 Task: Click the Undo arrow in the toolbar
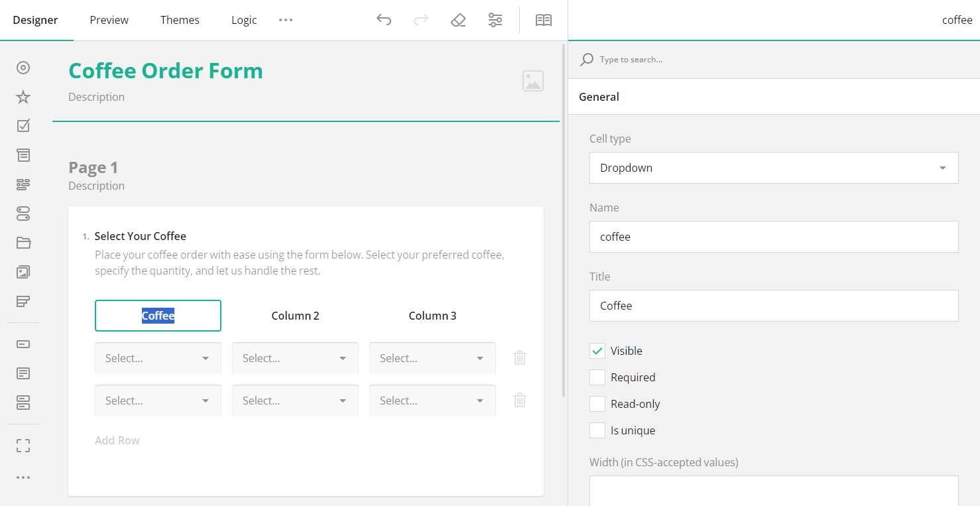[x=384, y=20]
